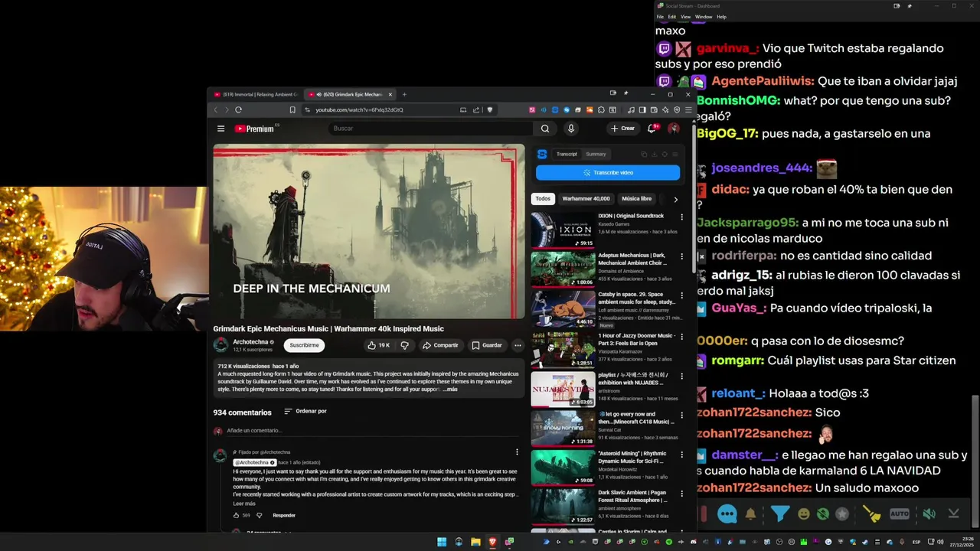This screenshot has width=980, height=551.
Task: Open options for Adeptus Mechanicus video
Action: click(681, 256)
